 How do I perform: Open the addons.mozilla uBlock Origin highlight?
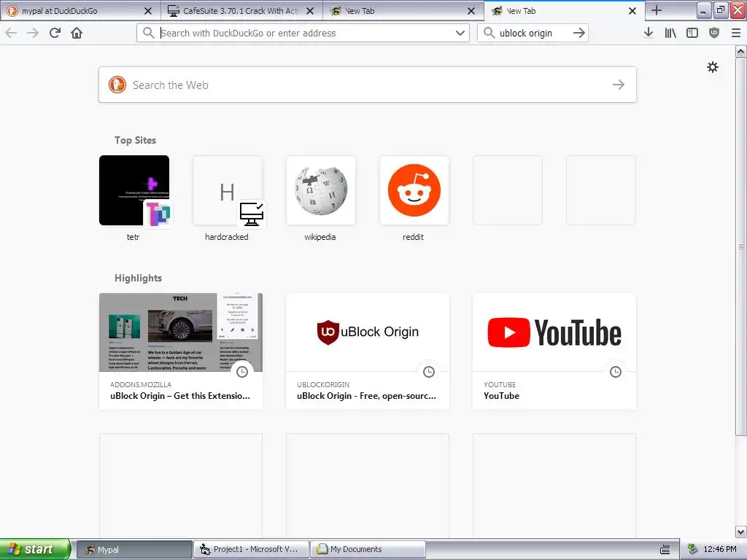pos(181,351)
